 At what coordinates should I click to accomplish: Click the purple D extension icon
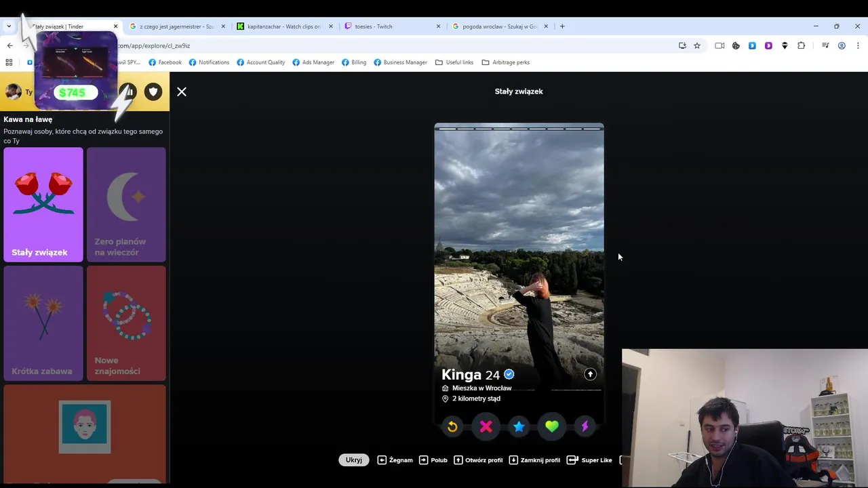pyautogui.click(x=768, y=45)
